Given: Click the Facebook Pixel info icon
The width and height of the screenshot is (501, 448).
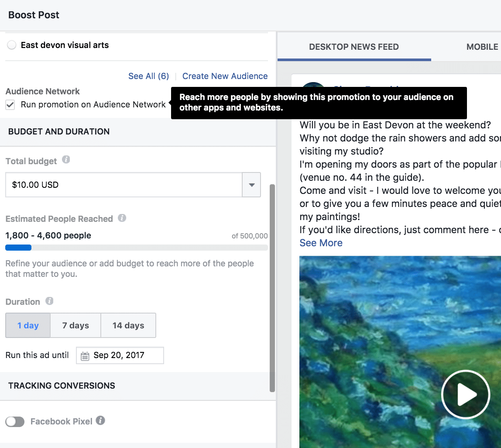Looking at the screenshot, I should pyautogui.click(x=100, y=420).
